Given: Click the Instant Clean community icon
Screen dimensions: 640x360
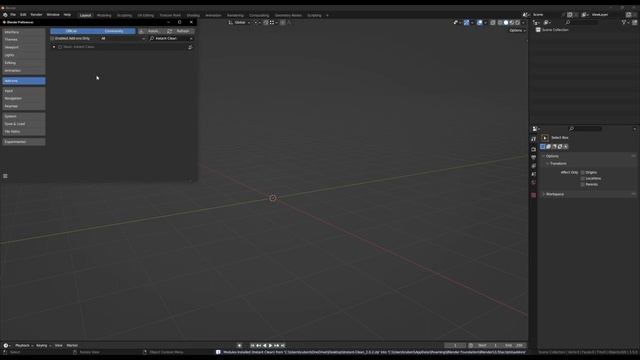Looking at the screenshot, I should pos(190,47).
